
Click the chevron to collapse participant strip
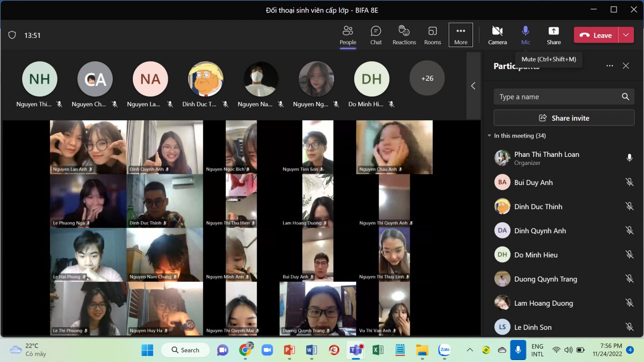(x=473, y=86)
